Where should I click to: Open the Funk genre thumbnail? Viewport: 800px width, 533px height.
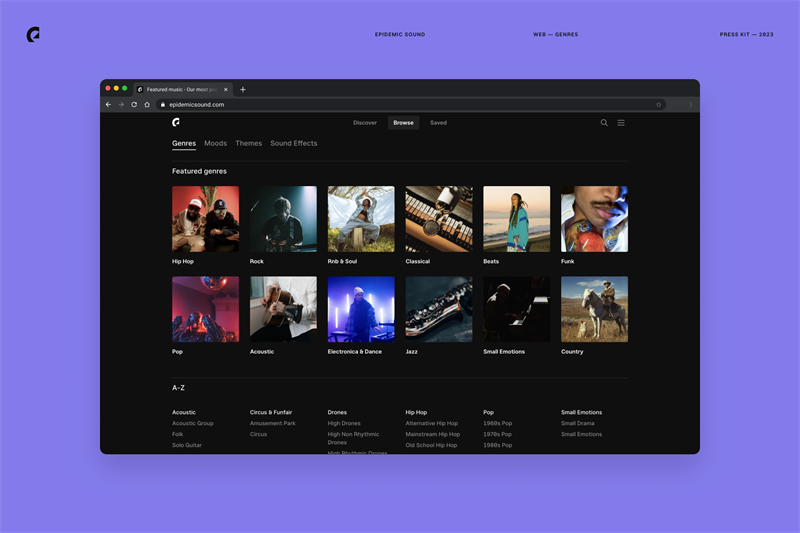click(x=594, y=219)
